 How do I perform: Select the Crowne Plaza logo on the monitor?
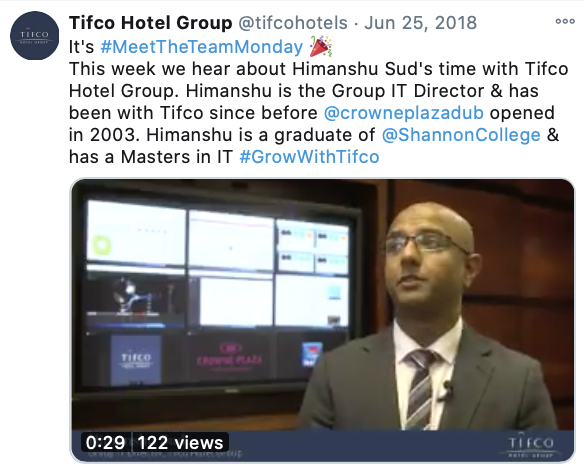(229, 356)
